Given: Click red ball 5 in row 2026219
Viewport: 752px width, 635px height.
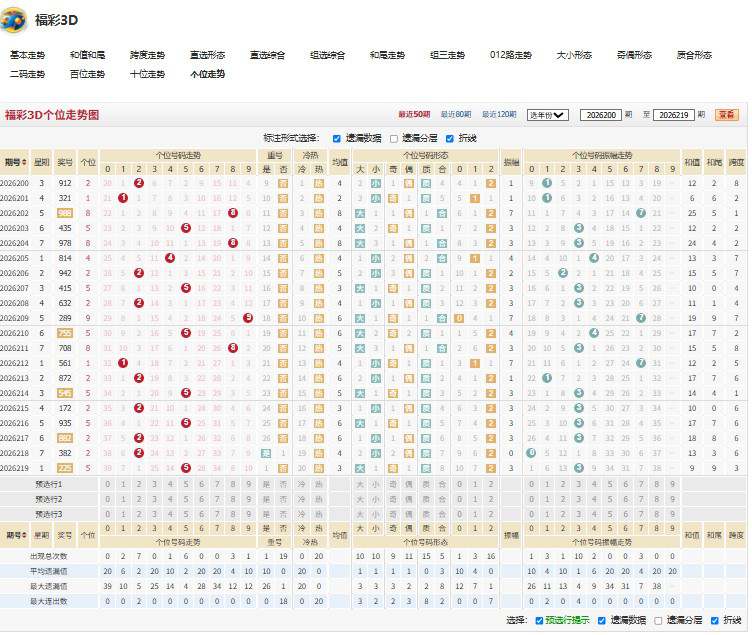Looking at the screenshot, I should 186,468.
